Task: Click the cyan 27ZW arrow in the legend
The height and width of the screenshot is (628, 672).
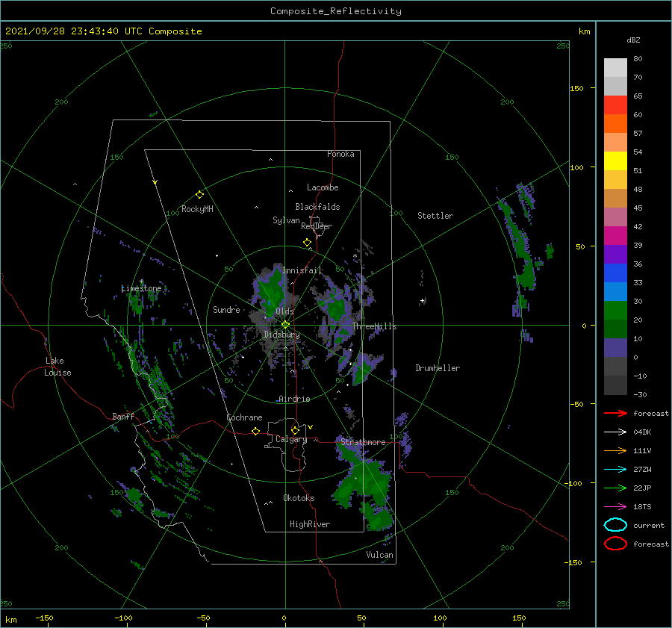Action: pos(615,470)
